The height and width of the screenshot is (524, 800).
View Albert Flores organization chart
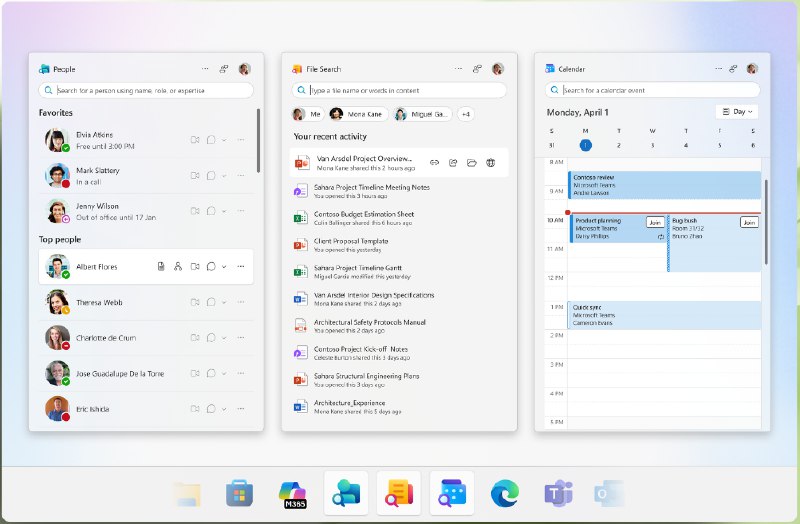tap(178, 266)
